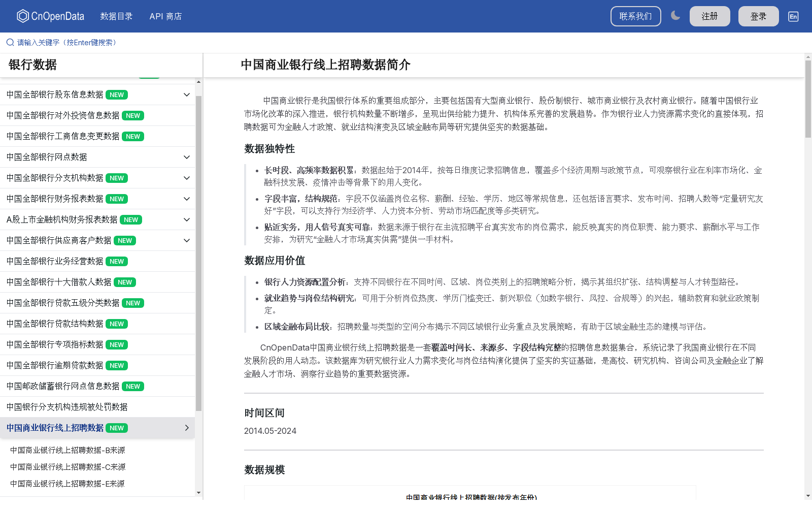Toggle dark mode moon icon
This screenshot has width=812, height=508.
pos(675,16)
